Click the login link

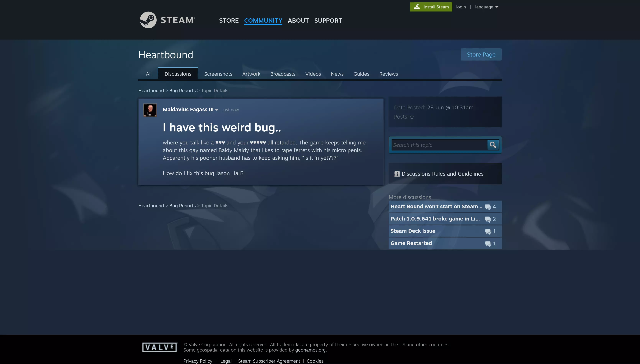click(x=461, y=7)
